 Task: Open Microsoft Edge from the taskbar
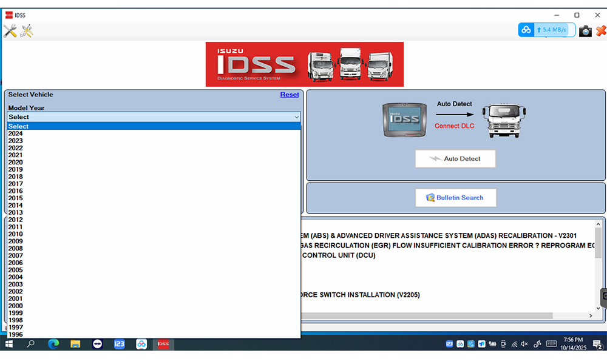(x=53, y=344)
